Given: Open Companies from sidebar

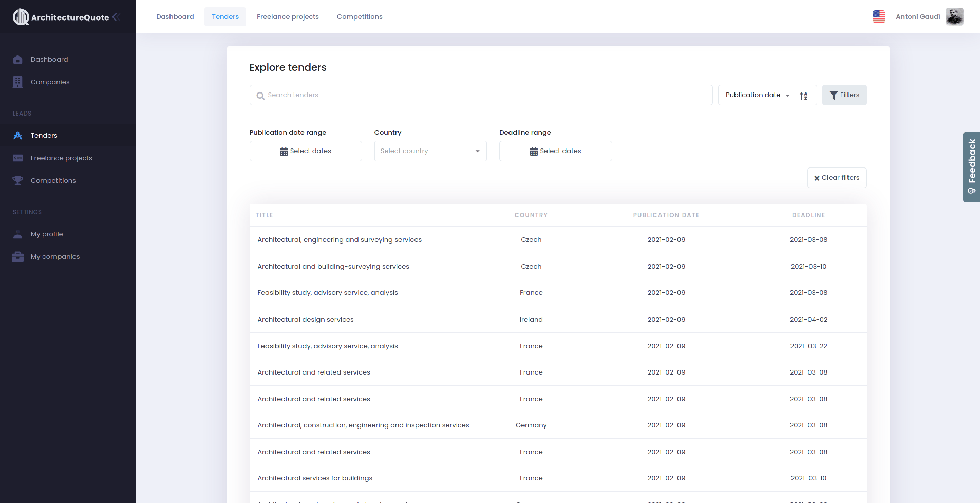Looking at the screenshot, I should pyautogui.click(x=50, y=82).
